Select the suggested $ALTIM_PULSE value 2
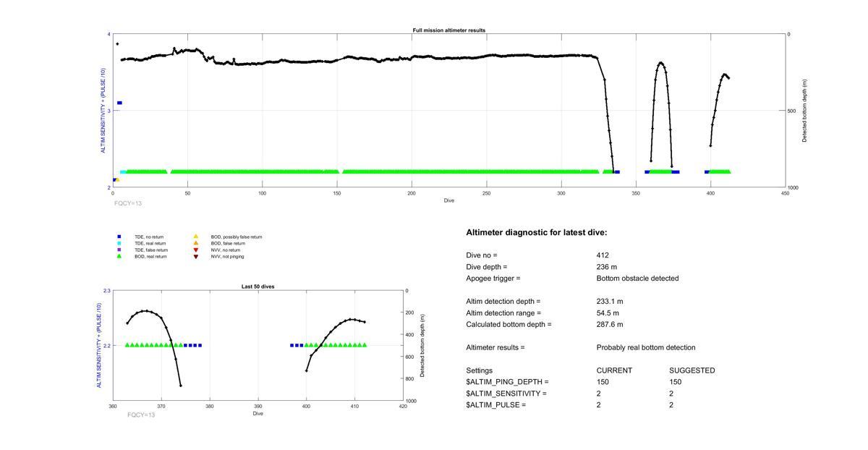 671,405
